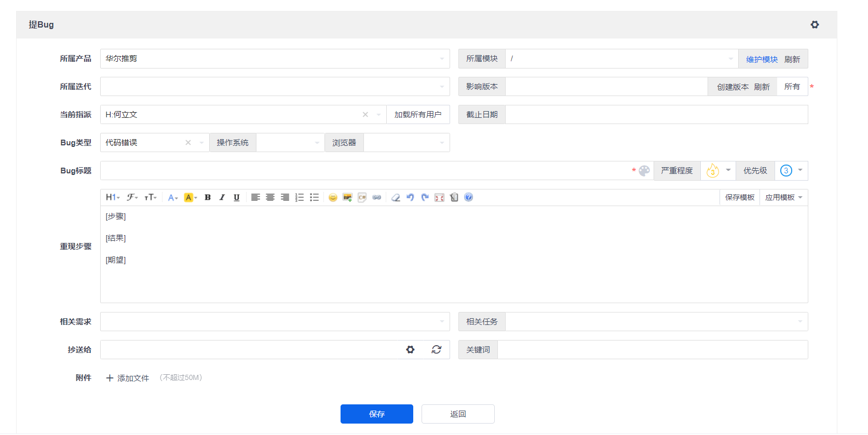Insert numbered list
The width and height of the screenshot is (868, 435).
point(300,197)
